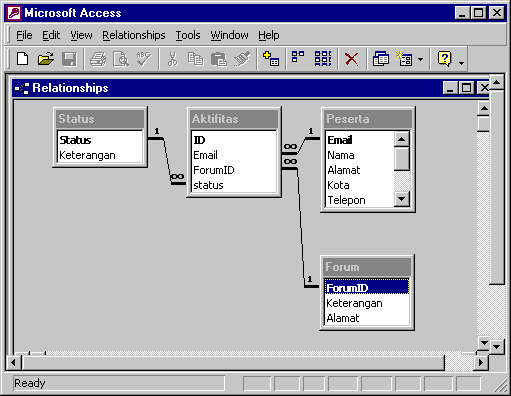Click the Microsoft Access key application icon
The image size is (511, 396).
point(14,13)
